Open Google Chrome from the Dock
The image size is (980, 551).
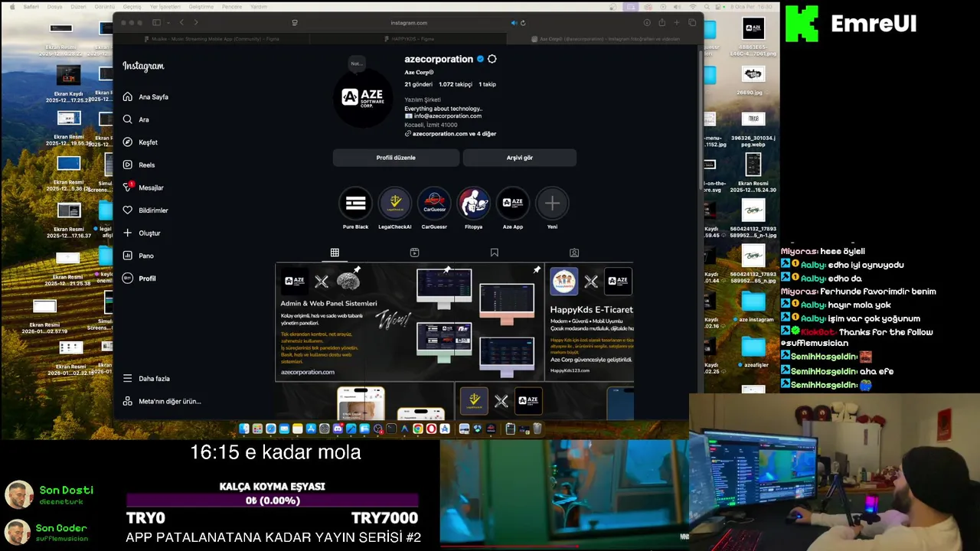pos(418,429)
